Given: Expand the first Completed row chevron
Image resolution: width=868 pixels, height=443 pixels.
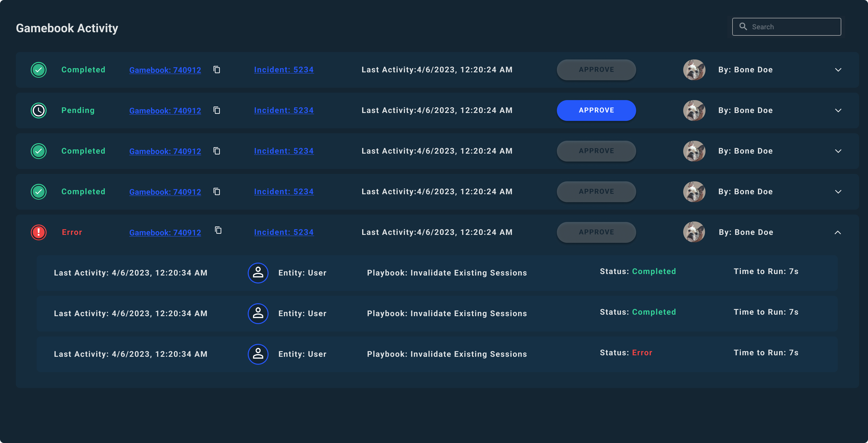Looking at the screenshot, I should pyautogui.click(x=838, y=70).
